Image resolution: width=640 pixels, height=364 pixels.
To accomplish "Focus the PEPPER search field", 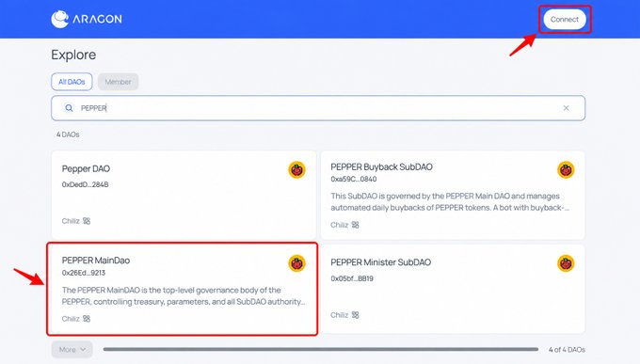I will coord(318,108).
